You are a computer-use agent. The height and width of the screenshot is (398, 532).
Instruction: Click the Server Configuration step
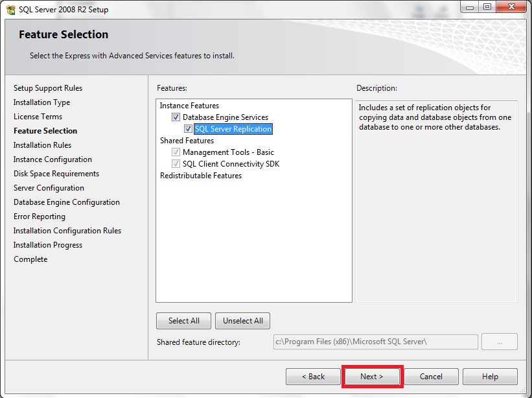tap(49, 188)
